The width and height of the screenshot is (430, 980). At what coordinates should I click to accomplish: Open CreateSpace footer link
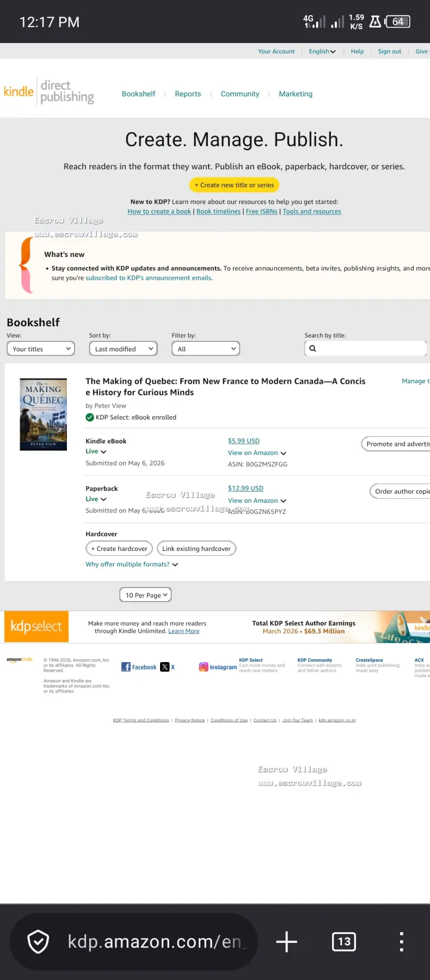[x=370, y=660]
